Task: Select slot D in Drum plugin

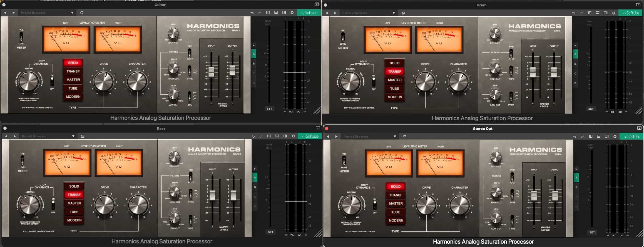Action: [575, 83]
